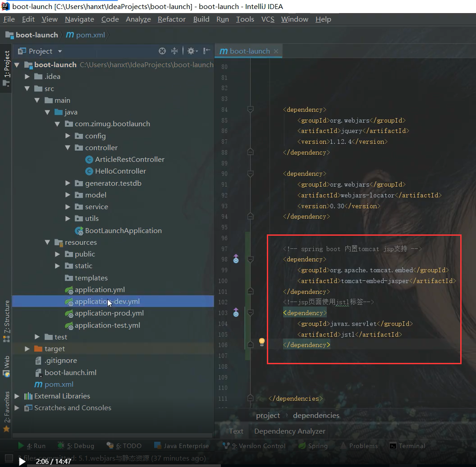The height and width of the screenshot is (467, 476).
Task: Expand Scratches and Consoles node
Action: tap(17, 408)
